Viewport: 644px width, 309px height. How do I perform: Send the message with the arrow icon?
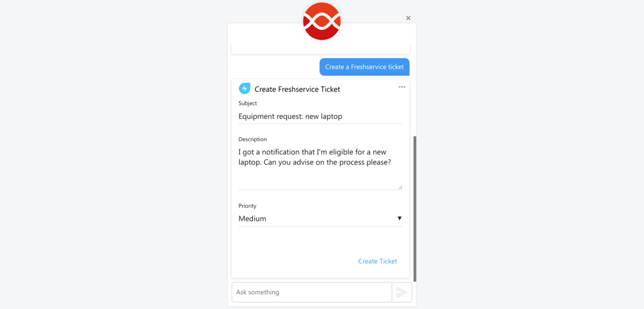point(402,292)
